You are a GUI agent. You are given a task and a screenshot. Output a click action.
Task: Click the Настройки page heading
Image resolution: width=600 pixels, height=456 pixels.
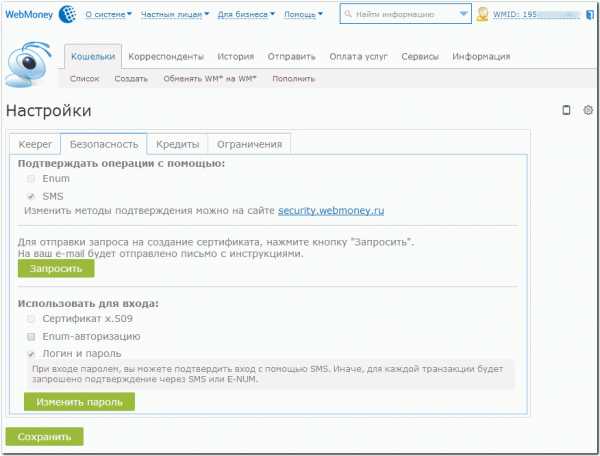pyautogui.click(x=49, y=111)
